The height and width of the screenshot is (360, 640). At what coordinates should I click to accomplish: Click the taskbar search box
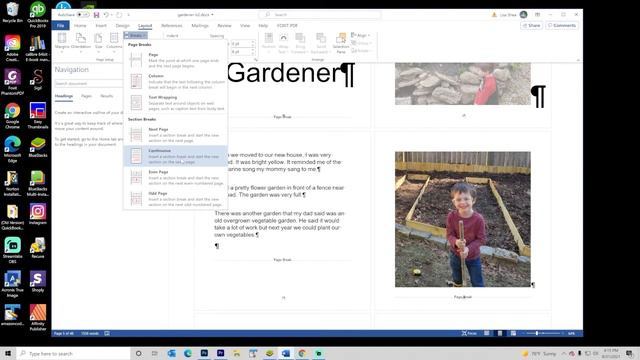tap(74, 353)
